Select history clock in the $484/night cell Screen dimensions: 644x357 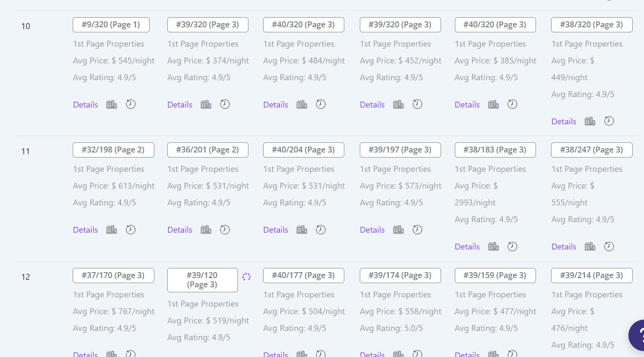[x=321, y=104]
